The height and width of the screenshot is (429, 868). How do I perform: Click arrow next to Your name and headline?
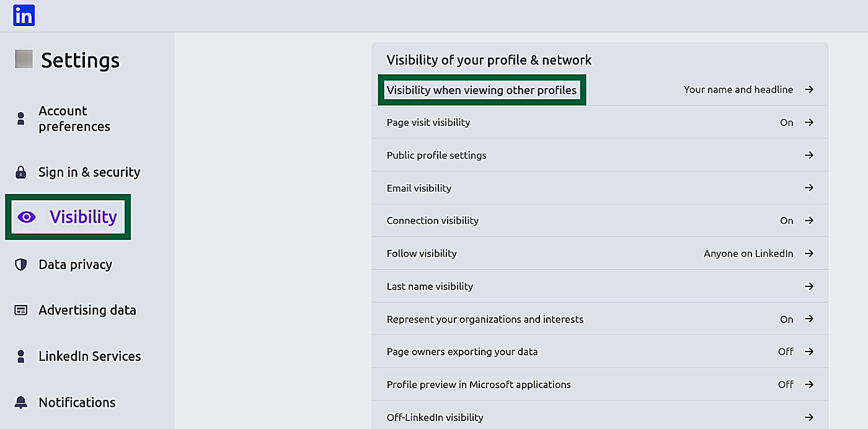tap(809, 89)
